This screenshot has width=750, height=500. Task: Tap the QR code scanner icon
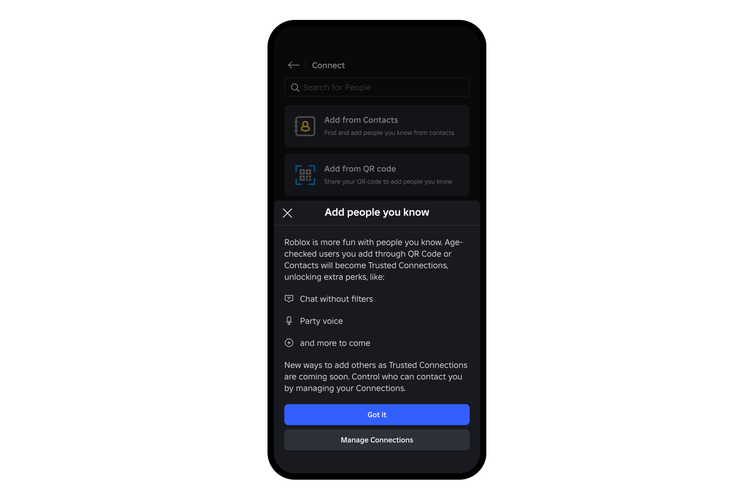305,175
